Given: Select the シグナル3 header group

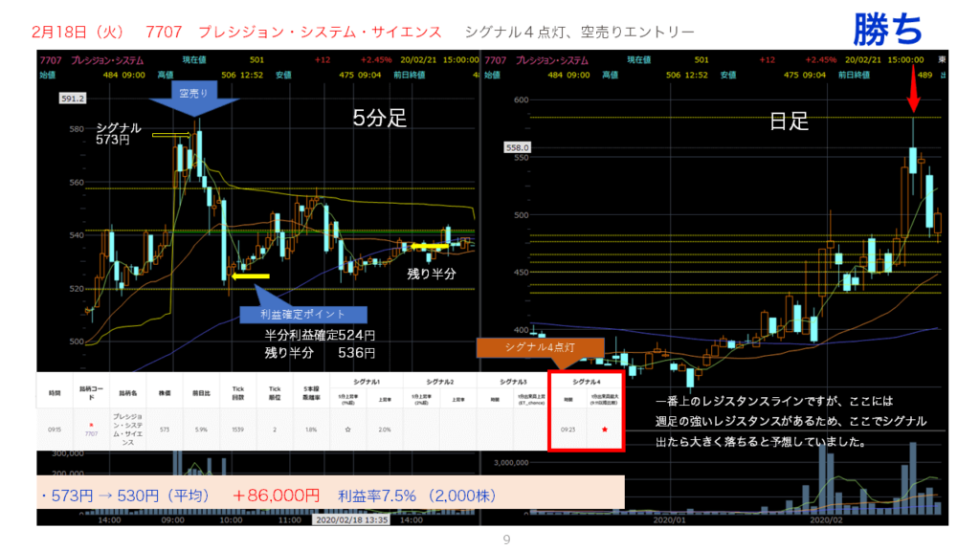Looking at the screenshot, I should pyautogui.click(x=513, y=381).
